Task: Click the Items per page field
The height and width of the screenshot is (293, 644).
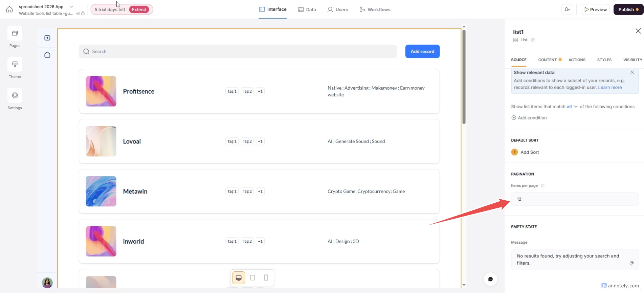Action: (x=575, y=199)
